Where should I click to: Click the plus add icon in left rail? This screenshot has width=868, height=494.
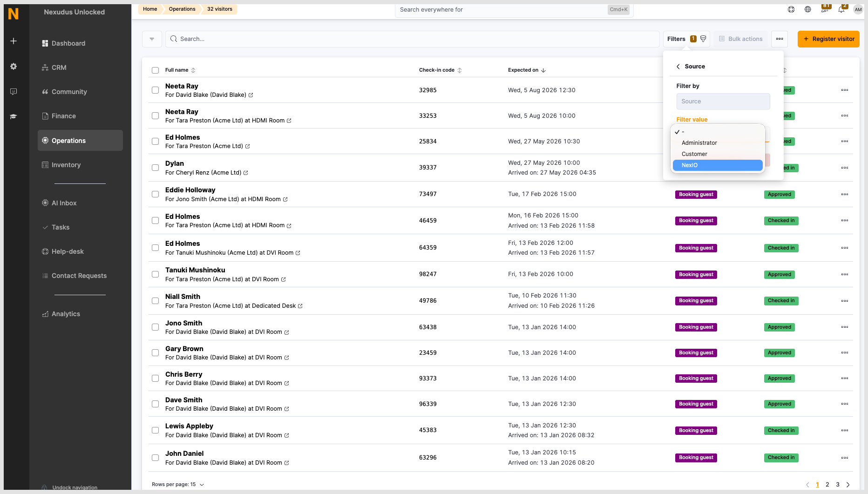pos(14,41)
